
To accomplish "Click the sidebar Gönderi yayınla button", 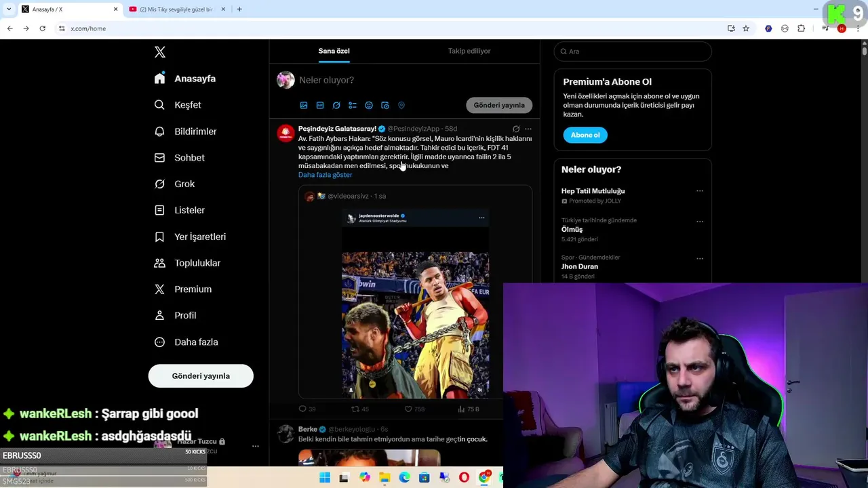I will [201, 376].
